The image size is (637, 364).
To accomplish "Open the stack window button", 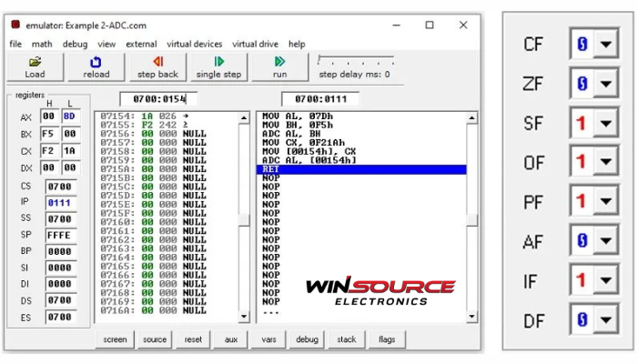I will (x=347, y=339).
